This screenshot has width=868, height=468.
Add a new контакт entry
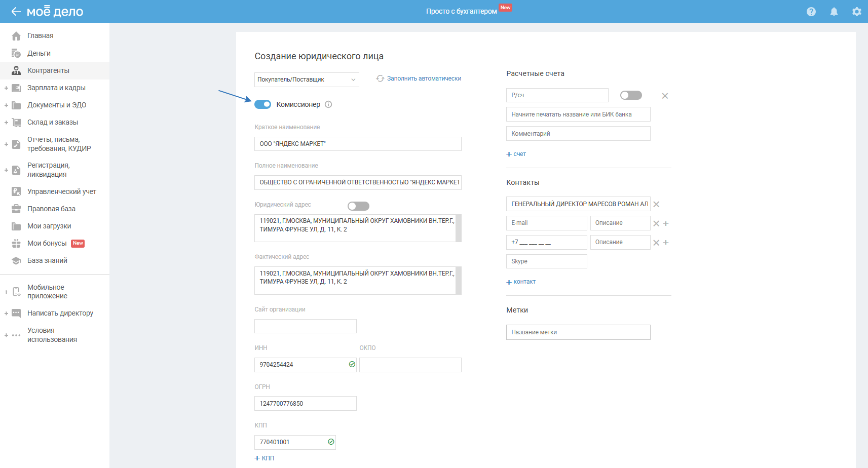coord(521,282)
